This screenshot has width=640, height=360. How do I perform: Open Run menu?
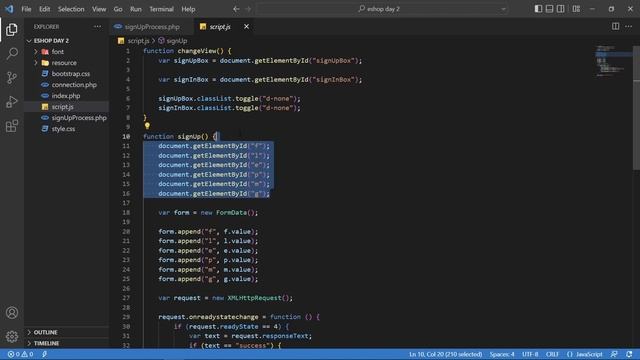pyautogui.click(x=136, y=9)
